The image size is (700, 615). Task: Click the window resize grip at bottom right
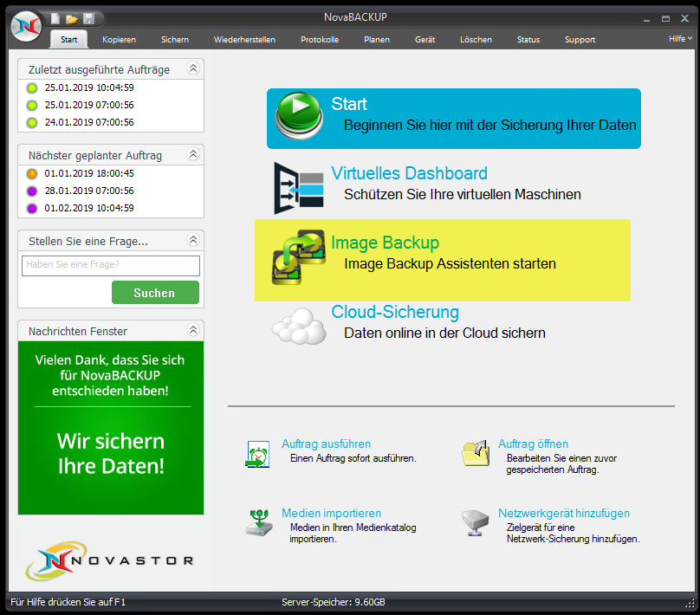tap(690, 603)
